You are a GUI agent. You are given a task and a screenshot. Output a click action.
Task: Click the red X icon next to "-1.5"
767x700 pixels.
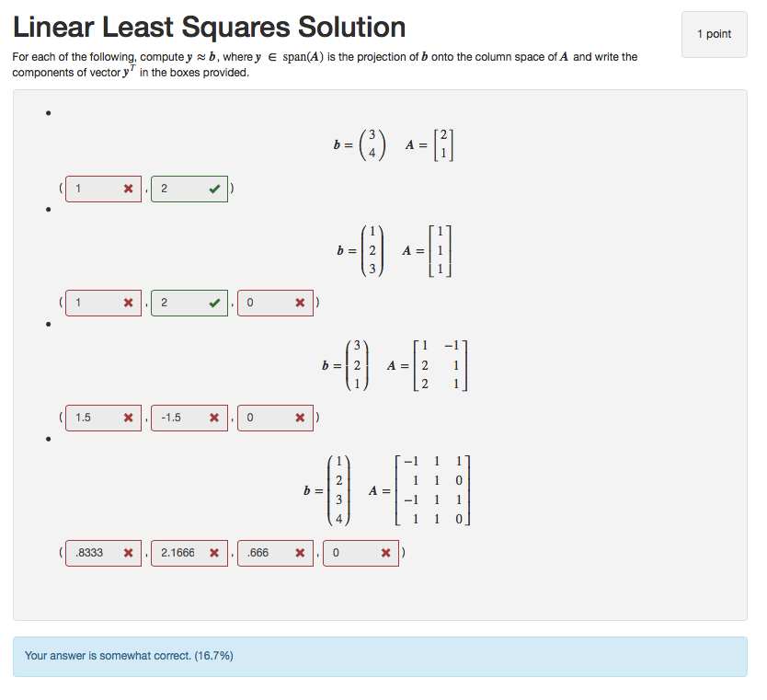pos(212,418)
